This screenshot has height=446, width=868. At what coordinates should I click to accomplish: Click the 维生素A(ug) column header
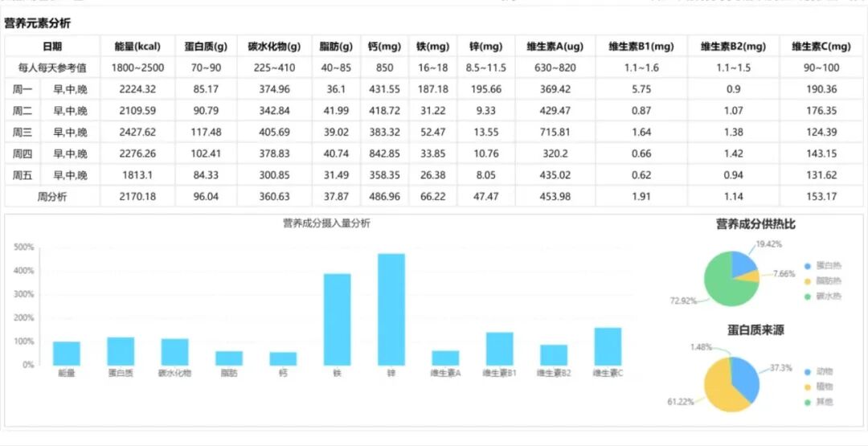(555, 47)
